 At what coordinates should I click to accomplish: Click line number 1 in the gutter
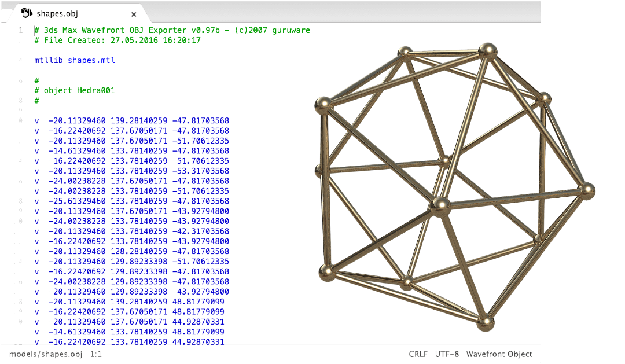click(20, 30)
